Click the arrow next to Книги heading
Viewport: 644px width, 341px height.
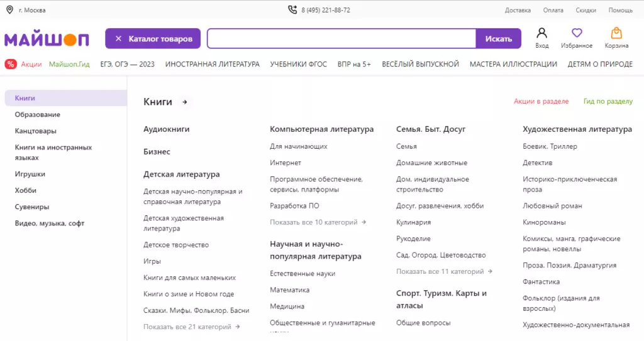tap(185, 102)
